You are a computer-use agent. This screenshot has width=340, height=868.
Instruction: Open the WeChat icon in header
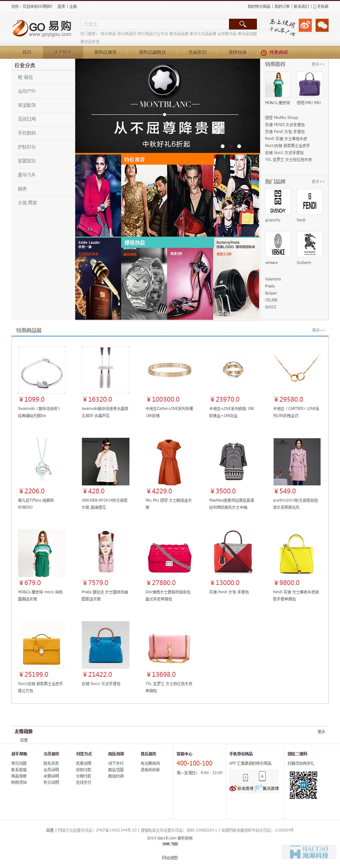pyautogui.click(x=322, y=25)
